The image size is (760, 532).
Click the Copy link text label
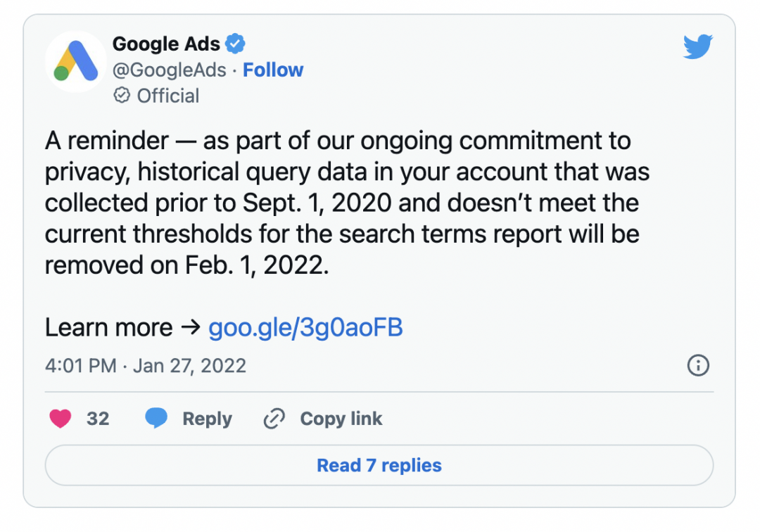(341, 419)
